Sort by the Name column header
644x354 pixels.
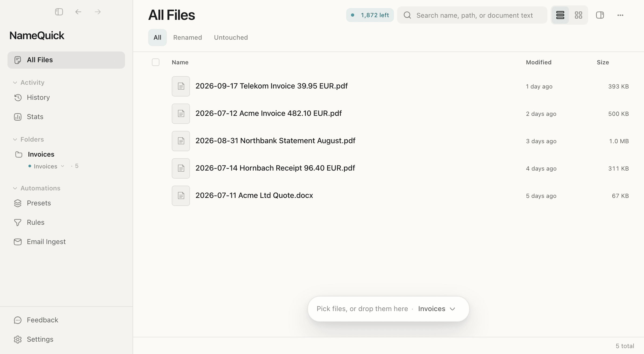180,62
